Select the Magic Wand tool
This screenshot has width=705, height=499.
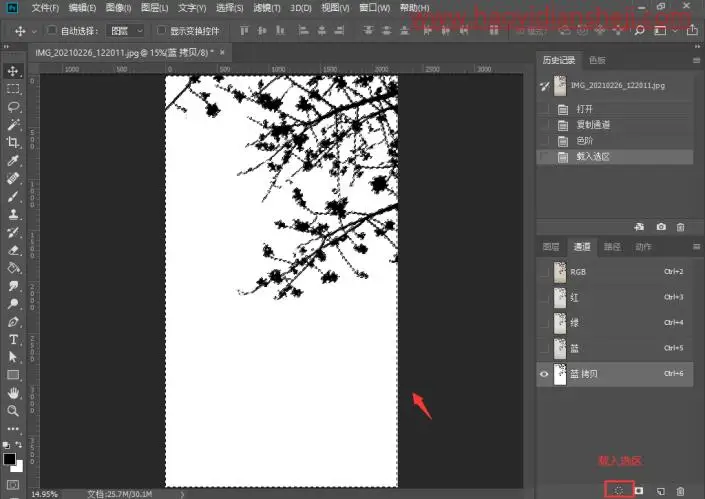[13, 125]
